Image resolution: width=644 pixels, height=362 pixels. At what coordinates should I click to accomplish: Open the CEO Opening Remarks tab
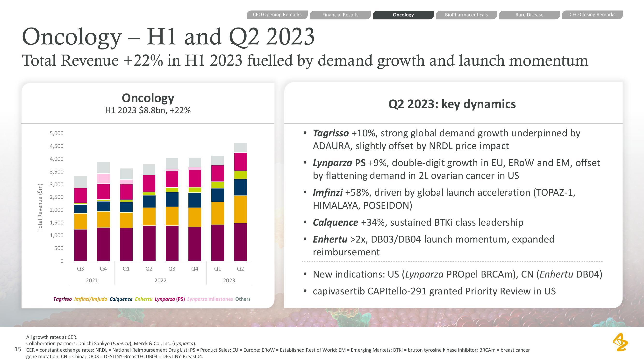tap(277, 15)
